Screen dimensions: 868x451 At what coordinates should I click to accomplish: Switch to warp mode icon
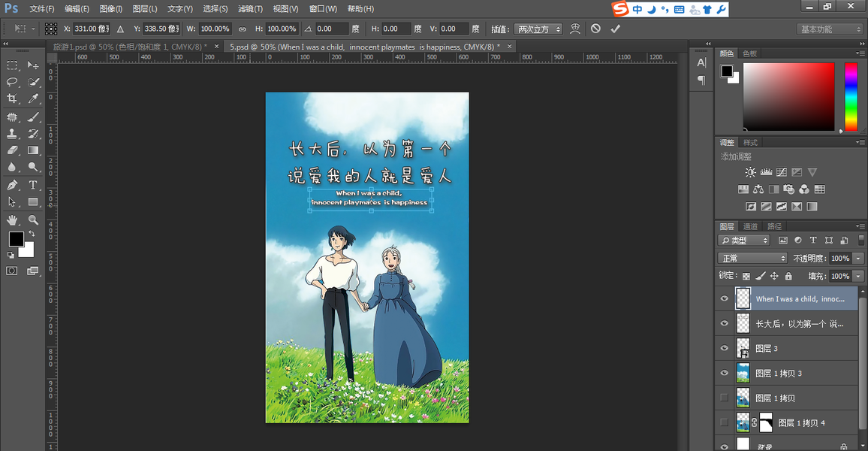click(575, 29)
